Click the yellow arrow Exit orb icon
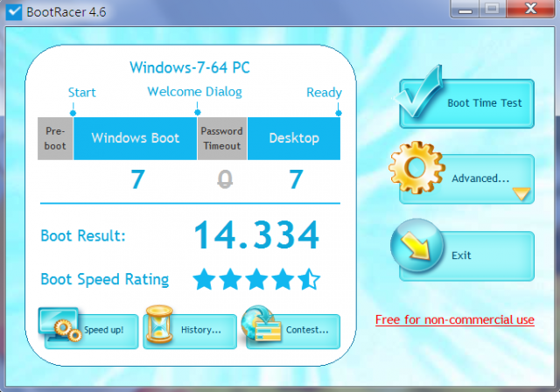Screen dimensions: 560x392 pyautogui.click(x=416, y=246)
